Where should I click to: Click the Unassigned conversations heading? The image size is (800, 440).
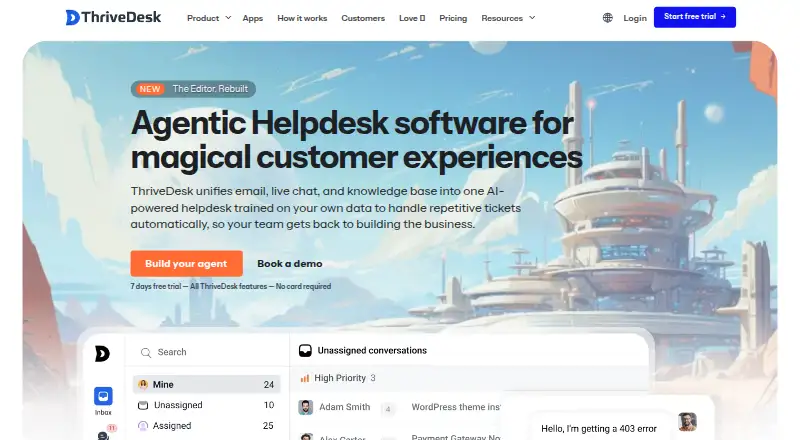pos(372,351)
